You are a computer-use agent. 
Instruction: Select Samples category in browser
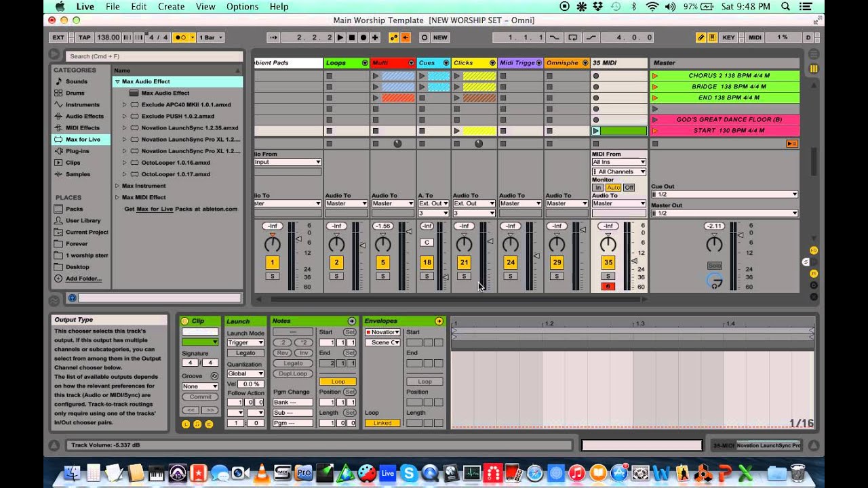77,174
